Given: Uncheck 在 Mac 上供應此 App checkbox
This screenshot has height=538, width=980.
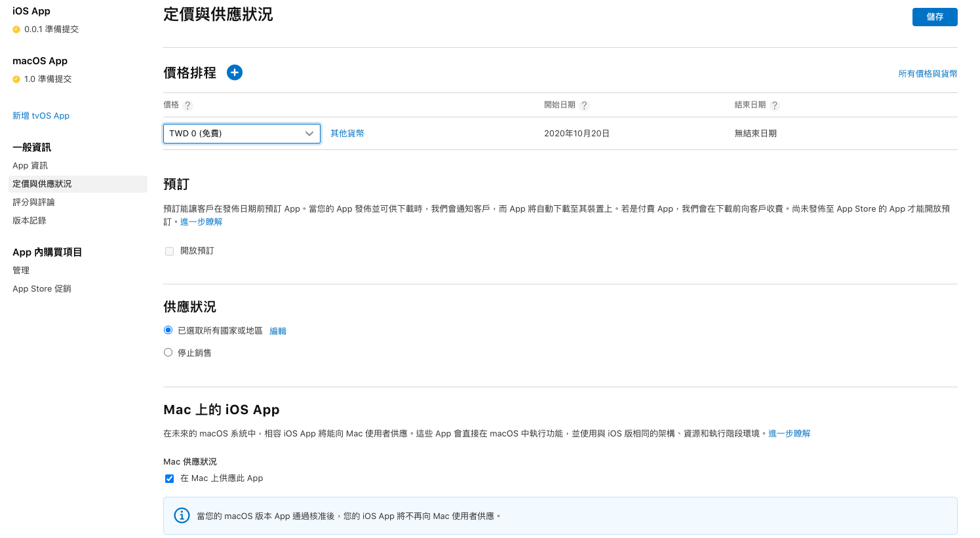Looking at the screenshot, I should pyautogui.click(x=170, y=478).
